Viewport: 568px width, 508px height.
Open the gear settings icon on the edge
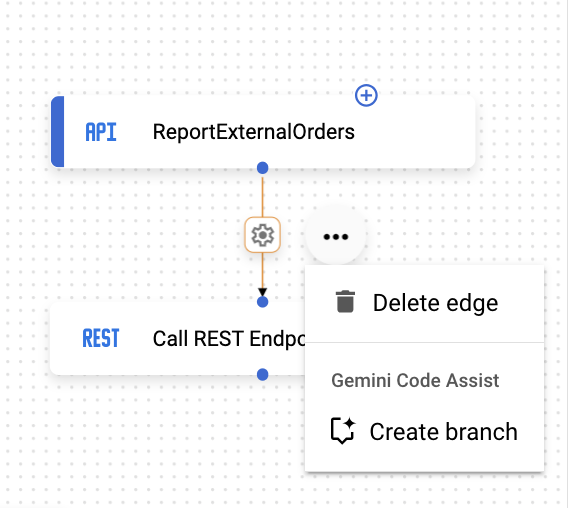tap(262, 235)
